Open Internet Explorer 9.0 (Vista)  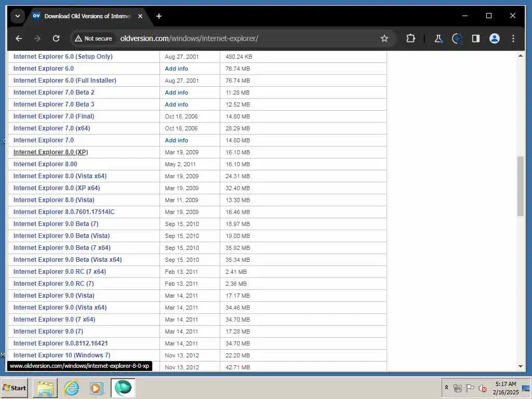pos(54,295)
